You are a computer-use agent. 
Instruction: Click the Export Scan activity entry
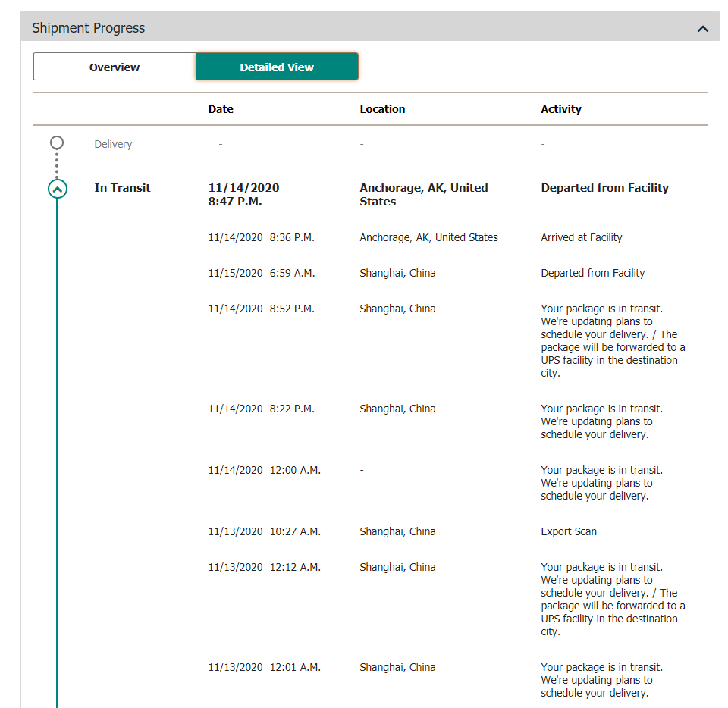pyautogui.click(x=569, y=531)
